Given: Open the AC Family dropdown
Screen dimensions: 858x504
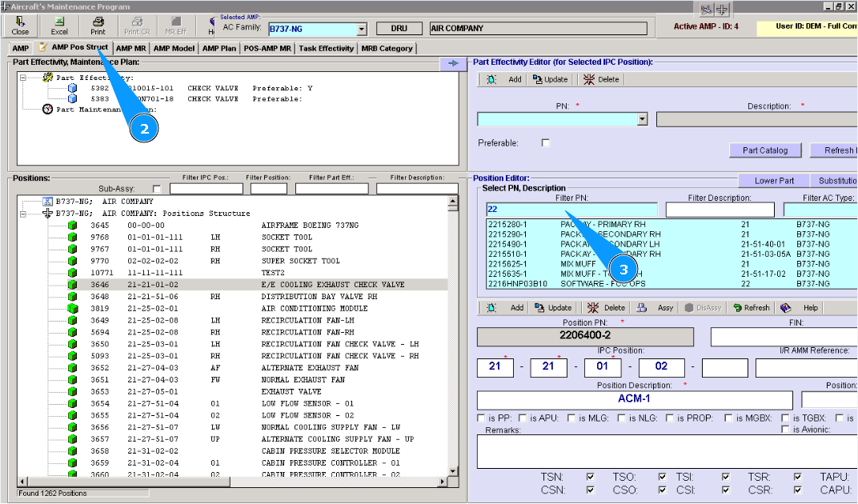Looking at the screenshot, I should [x=361, y=29].
